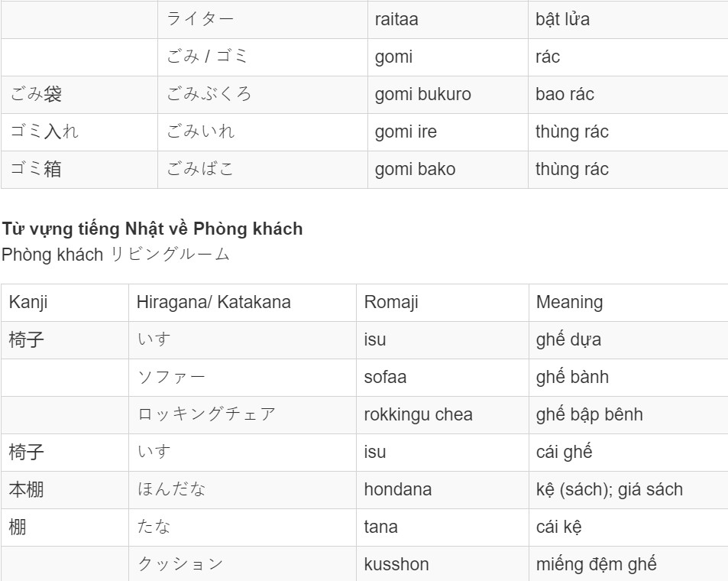
Task: Click the 'Romaji' column header
Action: click(x=442, y=303)
